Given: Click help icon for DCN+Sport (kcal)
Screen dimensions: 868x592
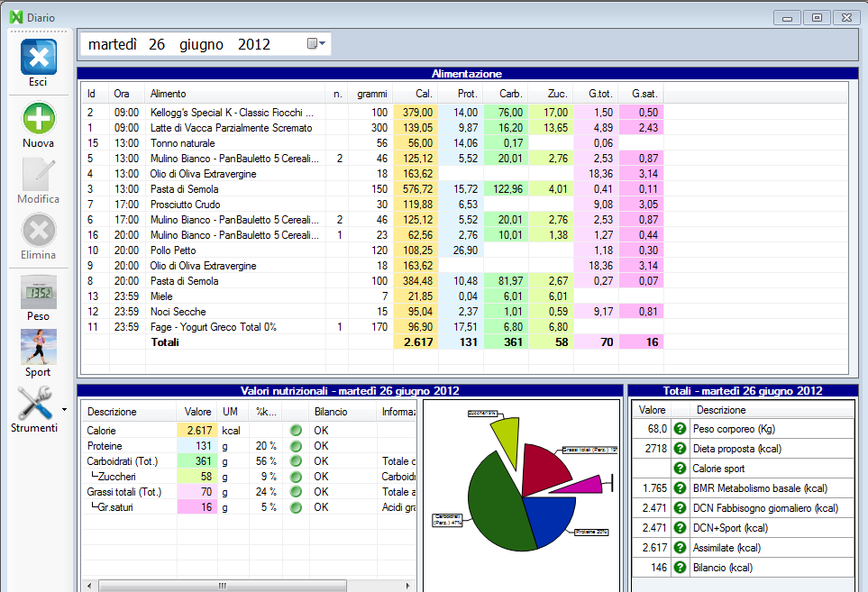Looking at the screenshot, I should (680, 528).
